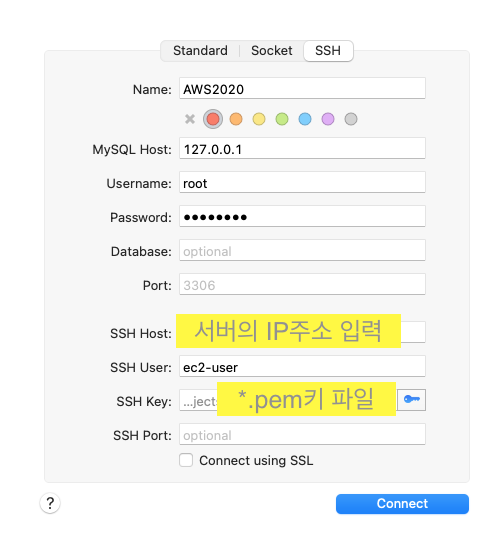Screen dimensions: 502x546
Task: Click the Connect button
Action: click(402, 504)
